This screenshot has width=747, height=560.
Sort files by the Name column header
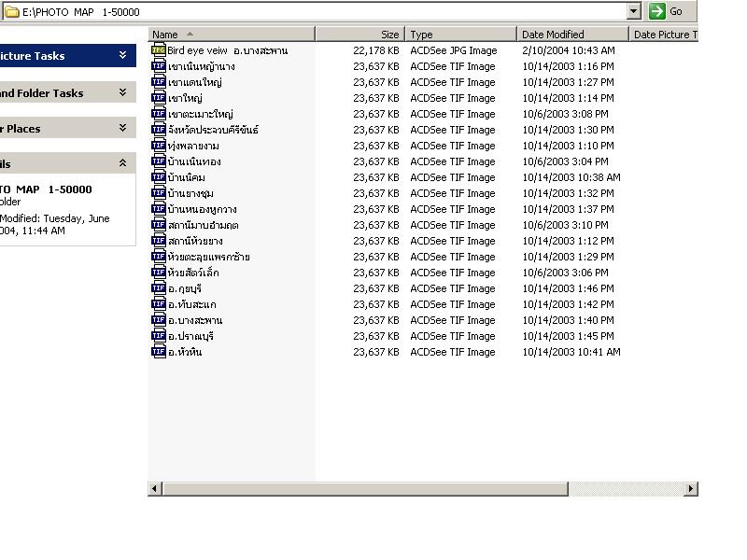point(232,35)
